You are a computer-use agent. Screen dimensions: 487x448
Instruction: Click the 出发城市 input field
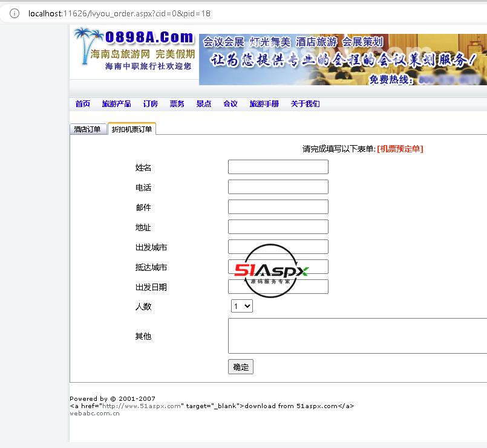tap(278, 247)
